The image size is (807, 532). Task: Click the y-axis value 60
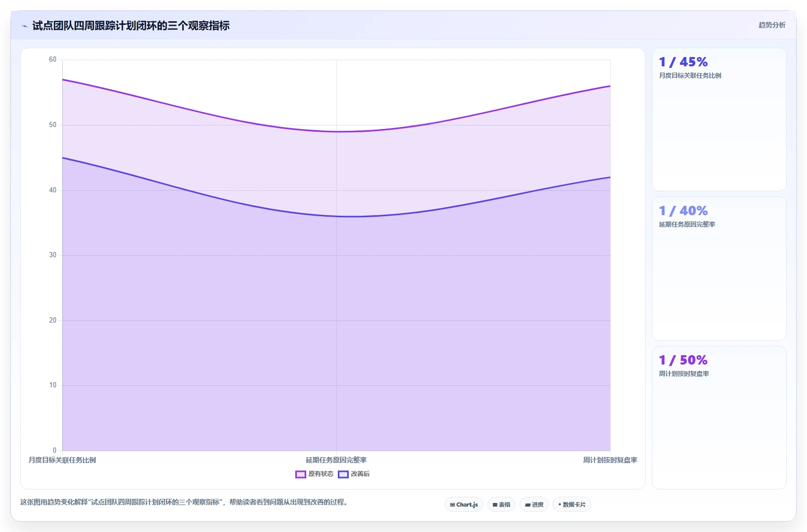[52, 60]
